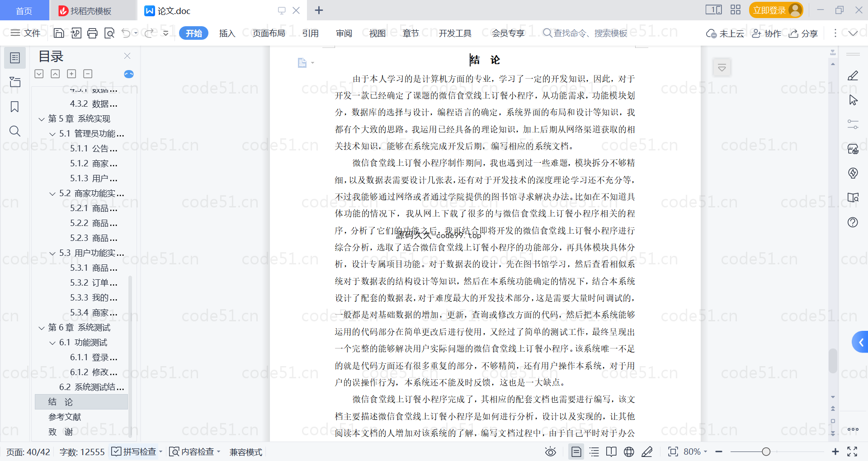Screen dimensions: 868x461
Task: Click the zoom in plus button
Action: pyautogui.click(x=835, y=452)
